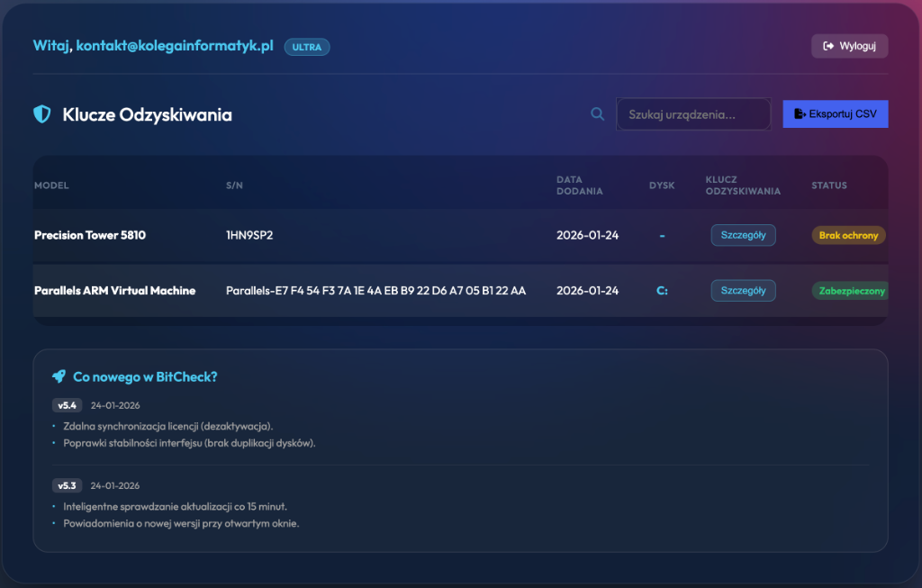Click the ULTRA plan badge
This screenshot has height=588, width=922.
coord(307,47)
